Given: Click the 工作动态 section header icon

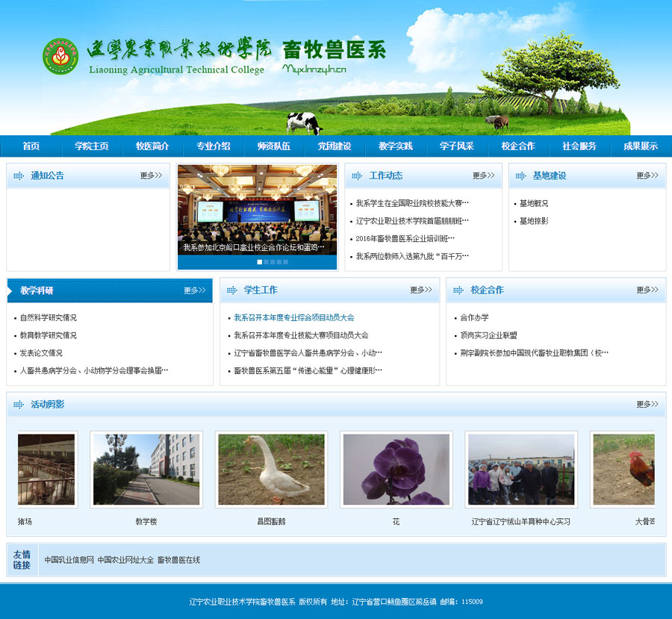Looking at the screenshot, I should point(357,176).
